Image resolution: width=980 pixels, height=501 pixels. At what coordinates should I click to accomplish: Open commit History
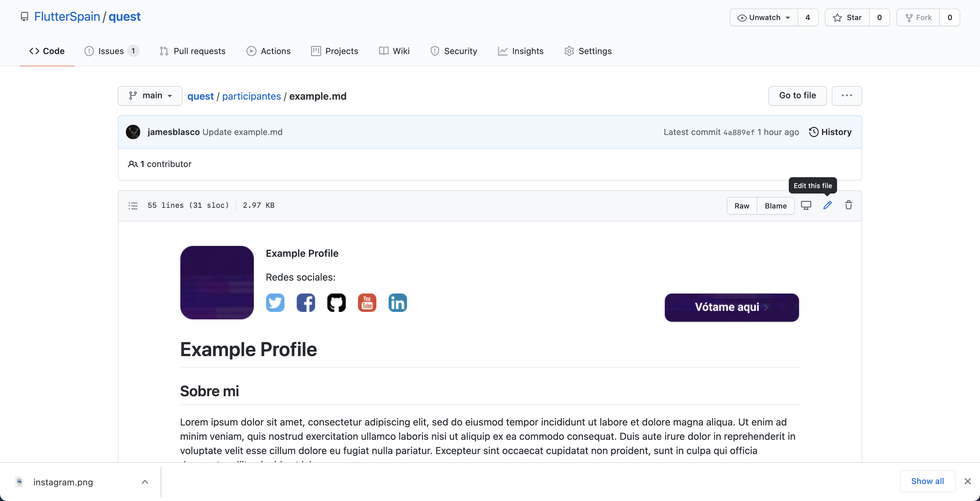[x=830, y=132]
